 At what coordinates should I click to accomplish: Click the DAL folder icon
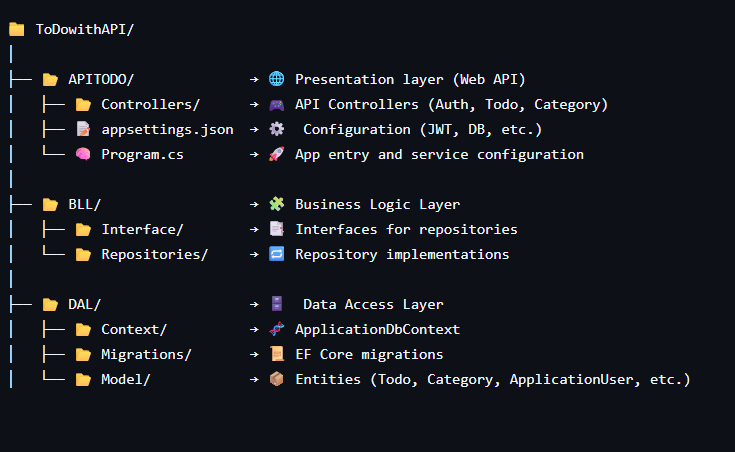click(x=50, y=304)
